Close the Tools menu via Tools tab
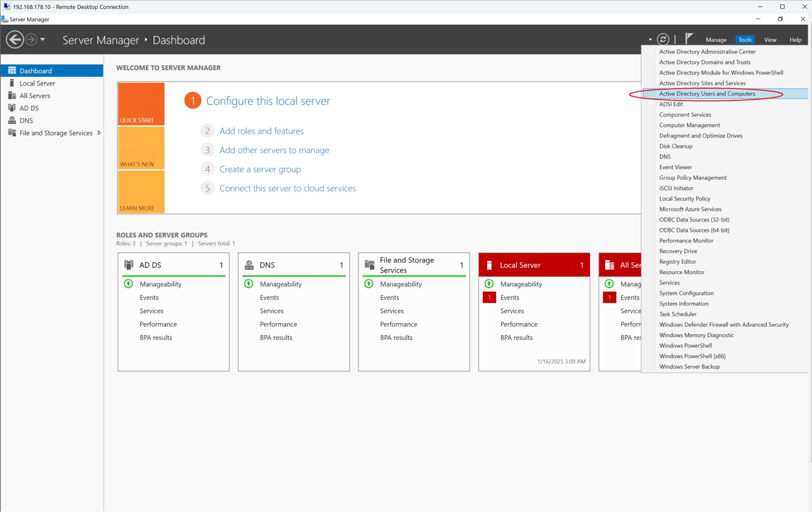This screenshot has height=512, width=812. pyautogui.click(x=745, y=40)
